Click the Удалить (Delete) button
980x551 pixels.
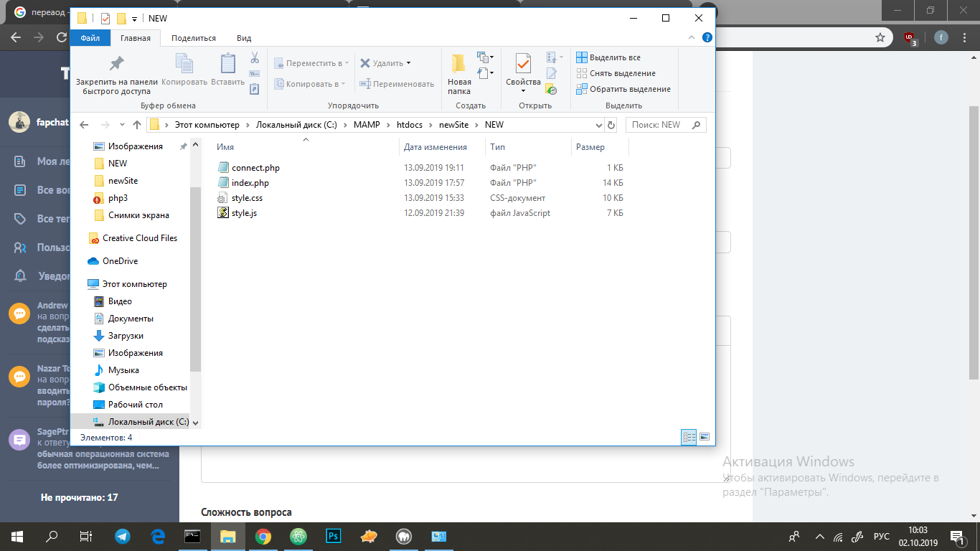pos(386,63)
